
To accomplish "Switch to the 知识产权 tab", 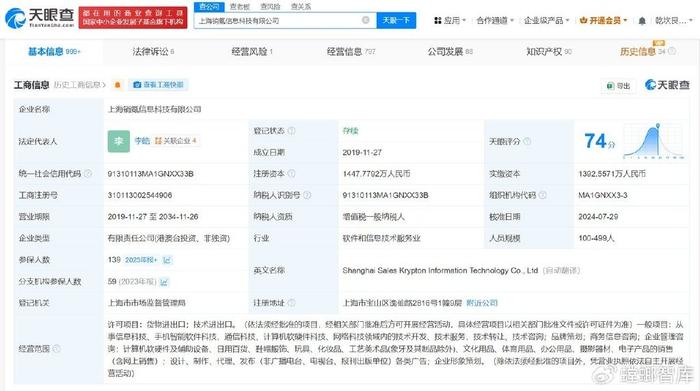I will tap(549, 52).
